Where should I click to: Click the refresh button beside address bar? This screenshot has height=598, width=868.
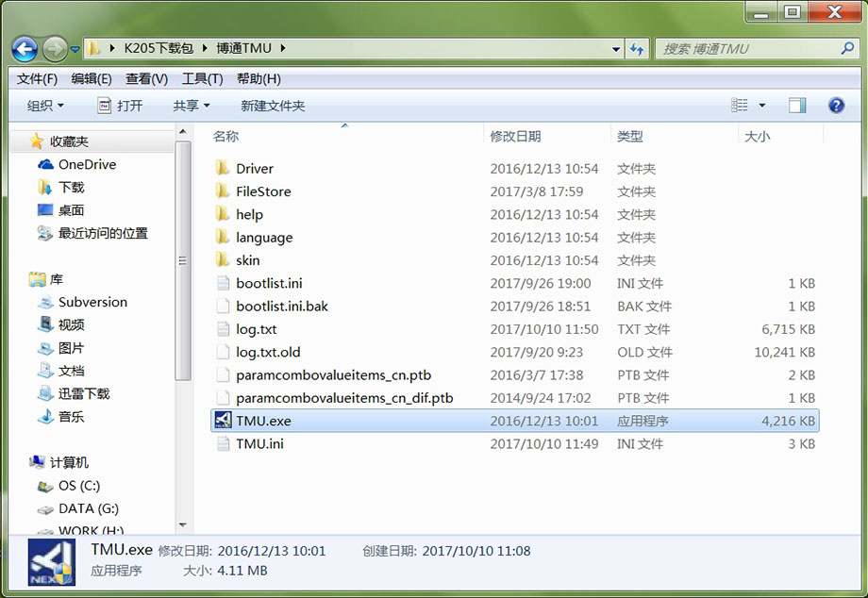(637, 48)
